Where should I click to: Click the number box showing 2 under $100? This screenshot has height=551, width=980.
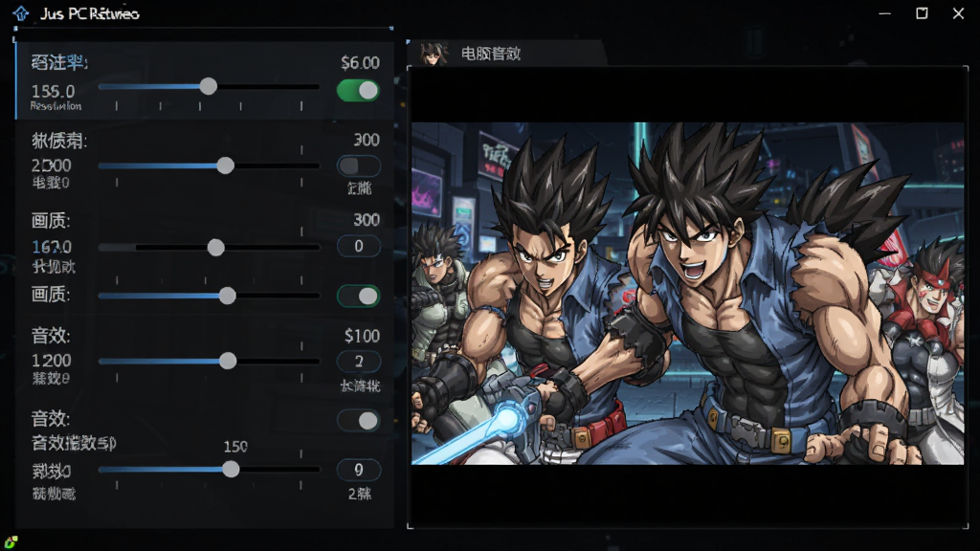[358, 361]
